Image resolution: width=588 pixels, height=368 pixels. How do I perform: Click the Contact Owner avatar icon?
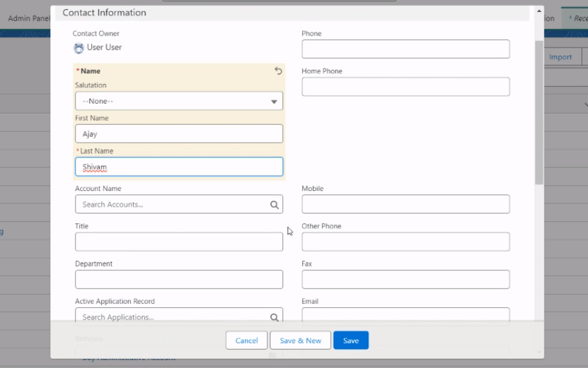click(79, 48)
